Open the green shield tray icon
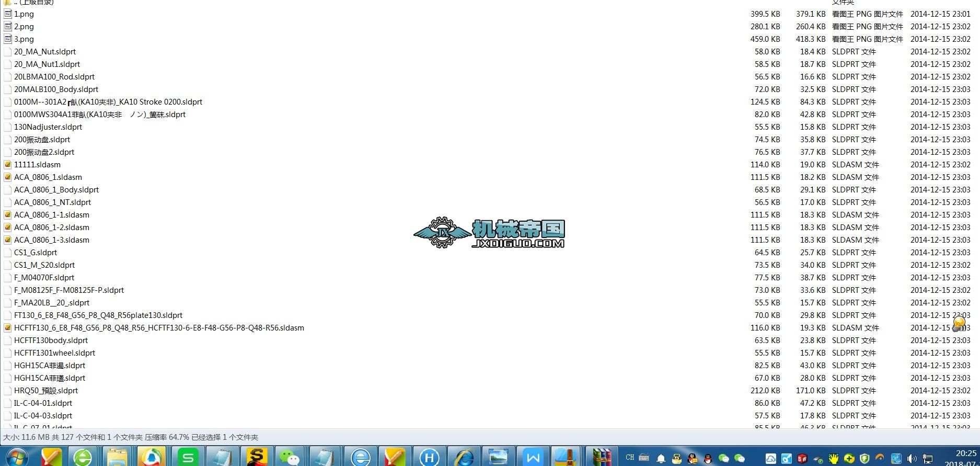The width and height of the screenshot is (980, 466). point(865,459)
